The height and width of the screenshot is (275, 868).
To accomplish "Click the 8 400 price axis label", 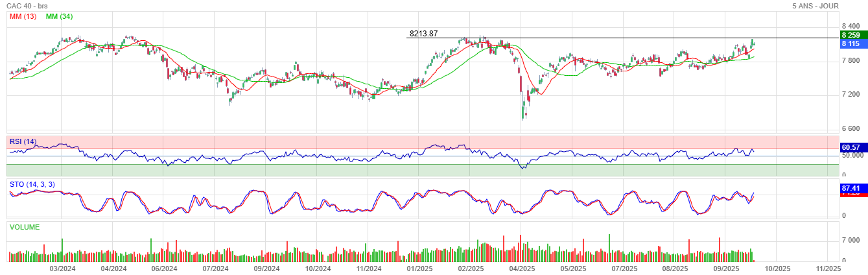I will coord(850,26).
